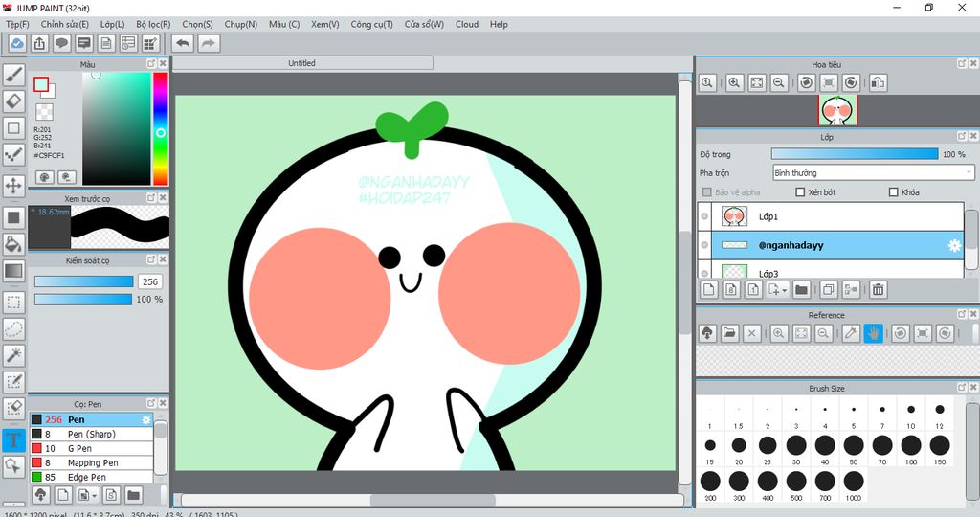Select the rectangular Select tool

coord(13,303)
